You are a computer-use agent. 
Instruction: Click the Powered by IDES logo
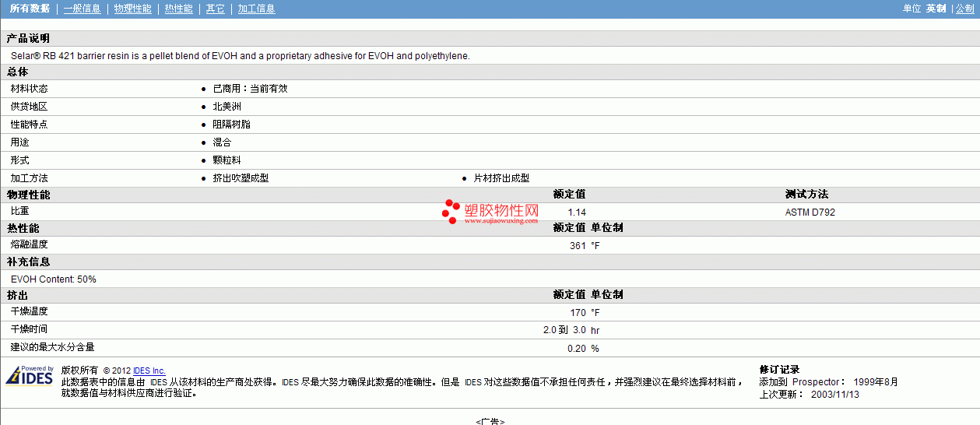point(30,375)
